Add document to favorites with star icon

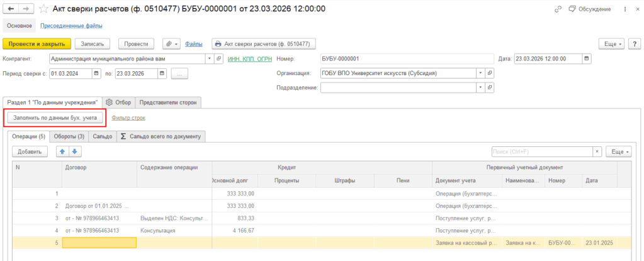[x=44, y=9]
